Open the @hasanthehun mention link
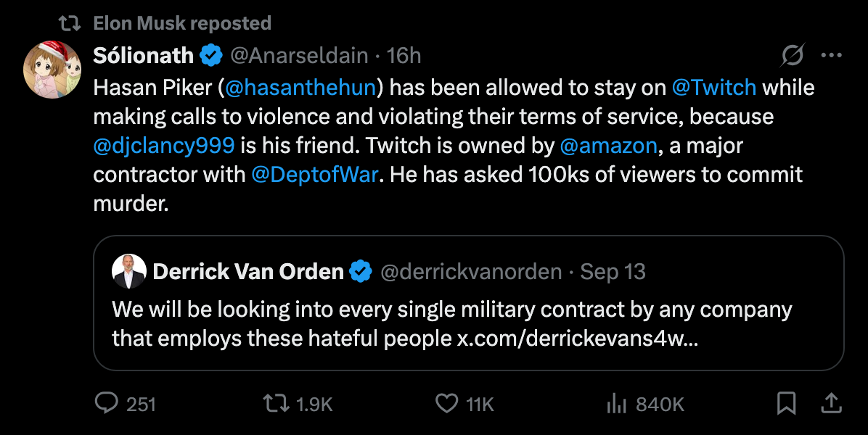This screenshot has width=868, height=435. pos(300,88)
